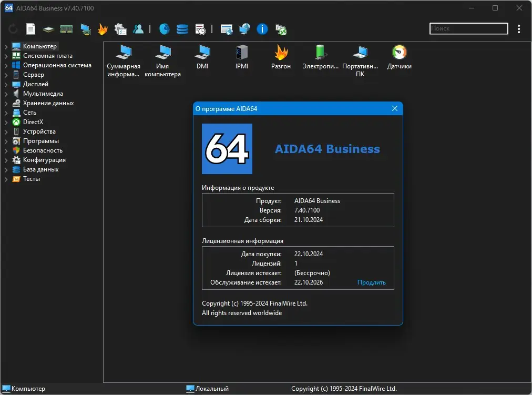Expand the Системная плата tree node
The width and height of the screenshot is (532, 395).
tap(6, 56)
